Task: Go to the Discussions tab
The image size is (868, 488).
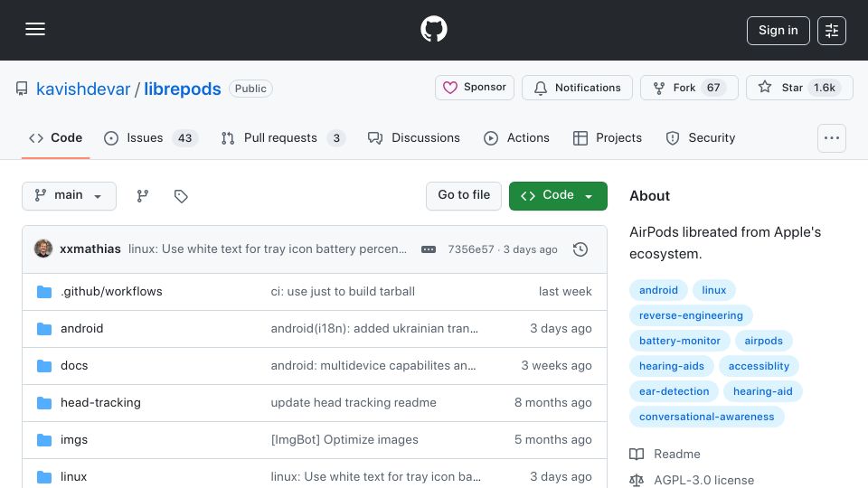Action: pyautogui.click(x=413, y=137)
